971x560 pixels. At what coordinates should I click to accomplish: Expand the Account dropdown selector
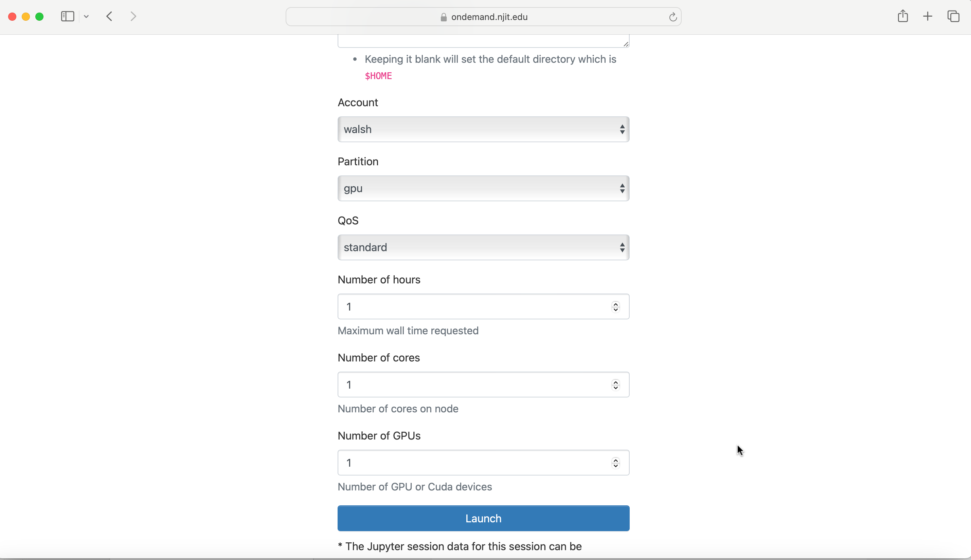[483, 129]
